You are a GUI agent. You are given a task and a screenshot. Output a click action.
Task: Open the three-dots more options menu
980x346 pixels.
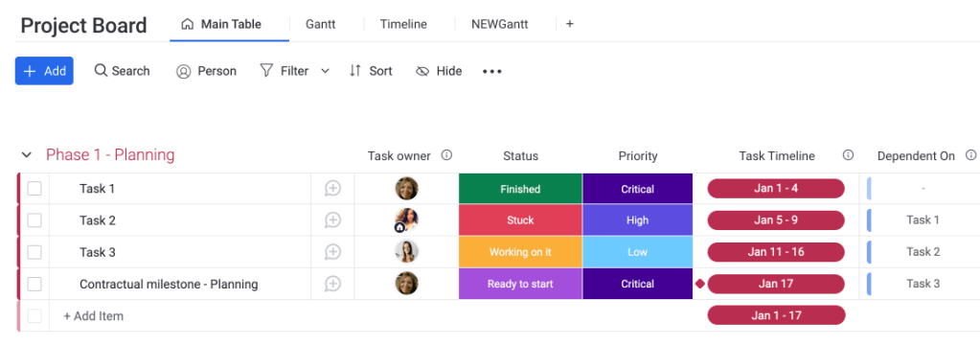click(491, 71)
